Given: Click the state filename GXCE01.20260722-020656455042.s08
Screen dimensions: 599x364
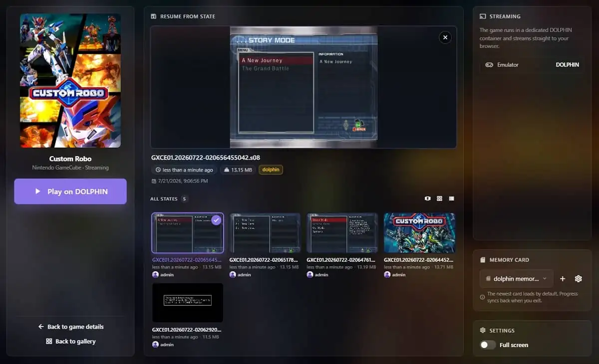Looking at the screenshot, I should coord(206,158).
